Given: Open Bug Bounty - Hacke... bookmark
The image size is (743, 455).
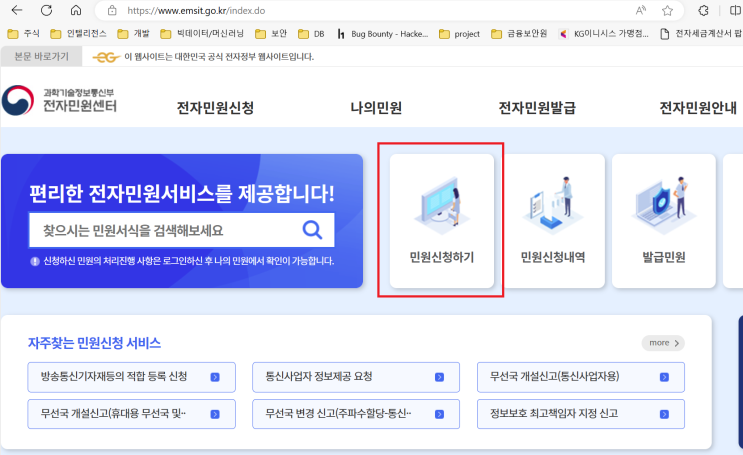Looking at the screenshot, I should [382, 34].
